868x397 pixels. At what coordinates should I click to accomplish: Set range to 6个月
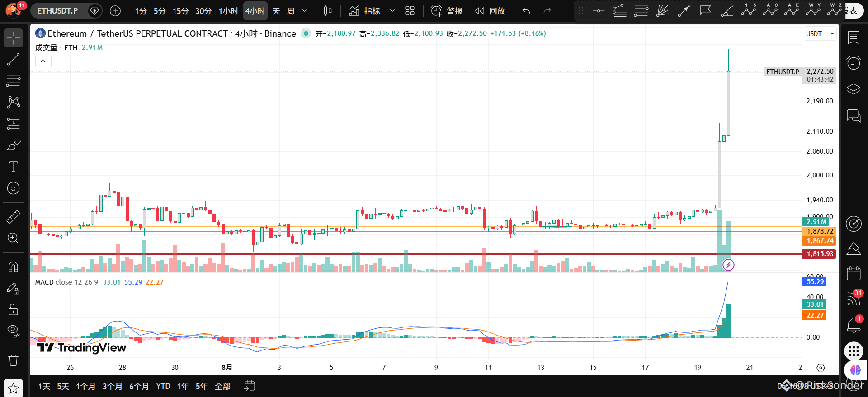point(139,387)
